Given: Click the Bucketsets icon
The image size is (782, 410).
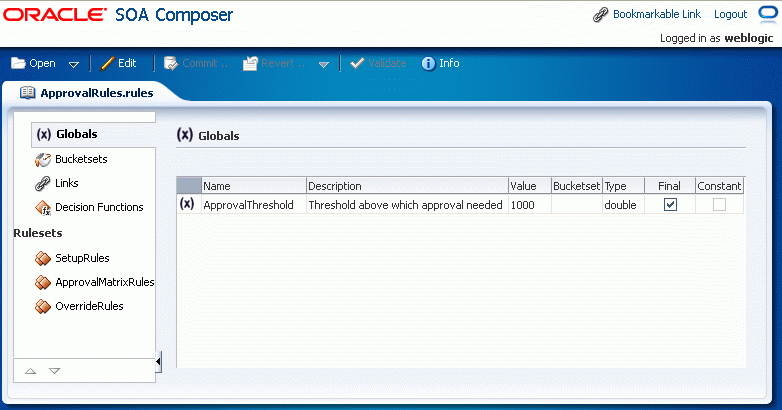Looking at the screenshot, I should [43, 160].
